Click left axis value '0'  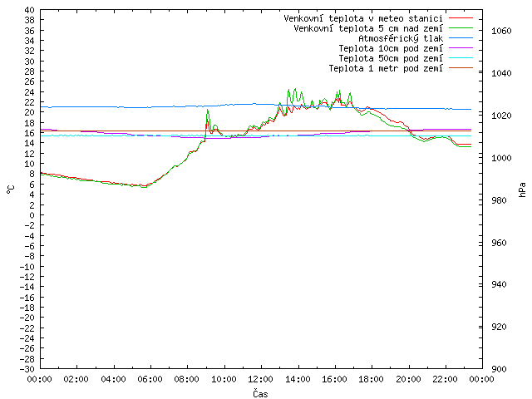pyautogui.click(x=32, y=215)
